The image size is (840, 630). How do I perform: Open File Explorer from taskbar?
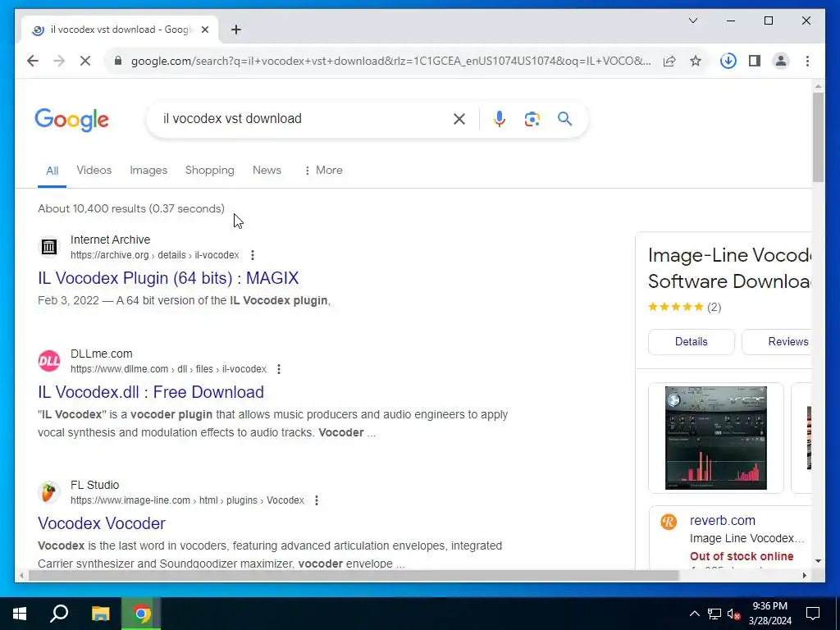coord(100,614)
